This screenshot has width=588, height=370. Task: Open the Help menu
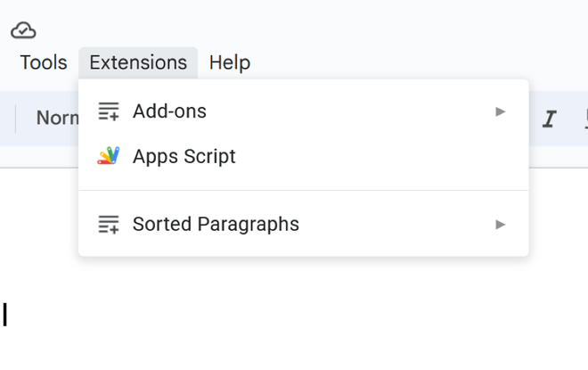point(230,62)
